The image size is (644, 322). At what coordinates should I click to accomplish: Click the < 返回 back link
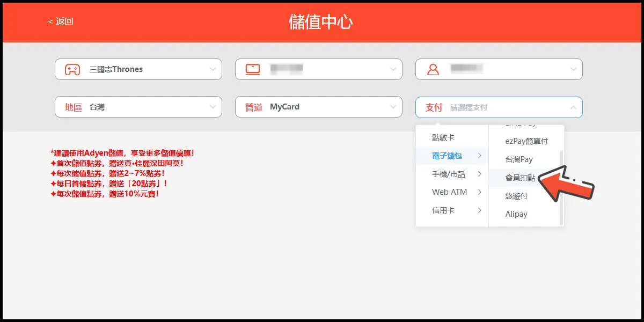60,21
